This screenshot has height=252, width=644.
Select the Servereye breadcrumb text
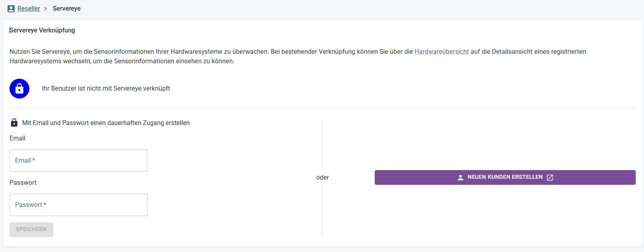tap(67, 9)
